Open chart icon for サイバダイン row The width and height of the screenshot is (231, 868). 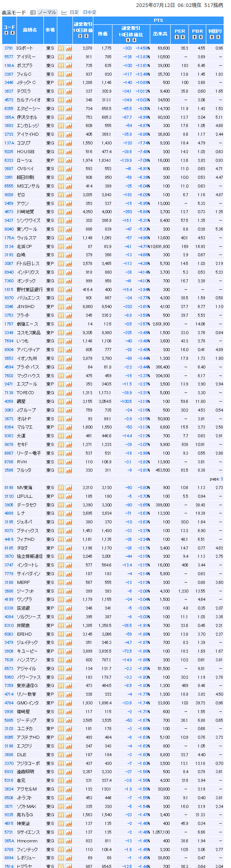[x=69, y=574]
